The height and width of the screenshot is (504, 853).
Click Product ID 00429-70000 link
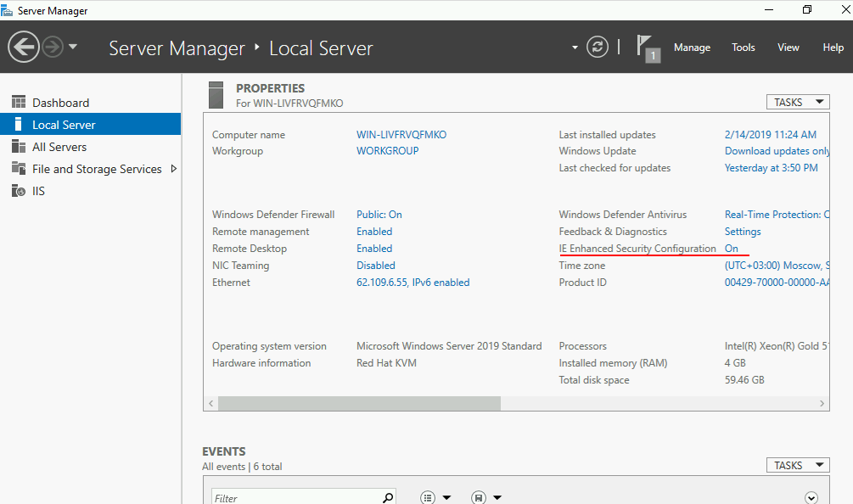(777, 283)
